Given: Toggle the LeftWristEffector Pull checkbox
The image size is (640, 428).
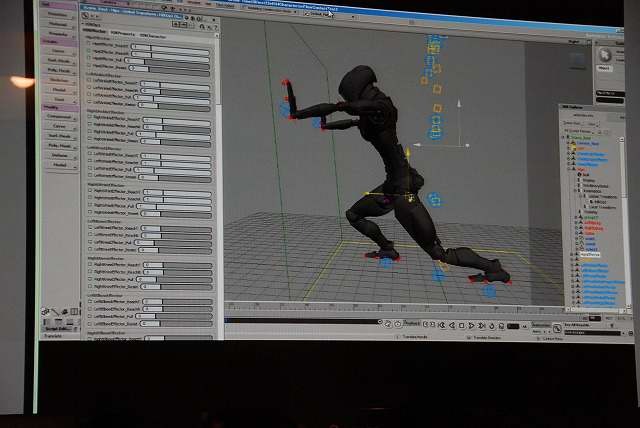Looking at the screenshot, I should point(89,95).
